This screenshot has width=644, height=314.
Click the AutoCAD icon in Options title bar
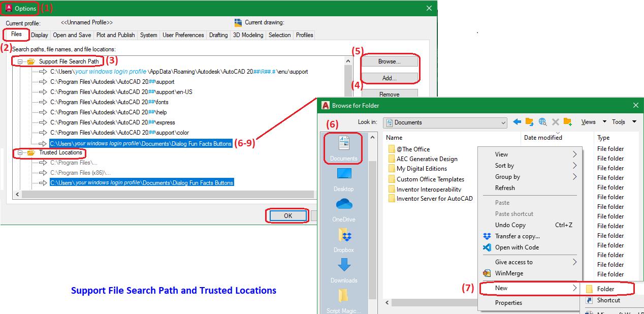pos(8,8)
